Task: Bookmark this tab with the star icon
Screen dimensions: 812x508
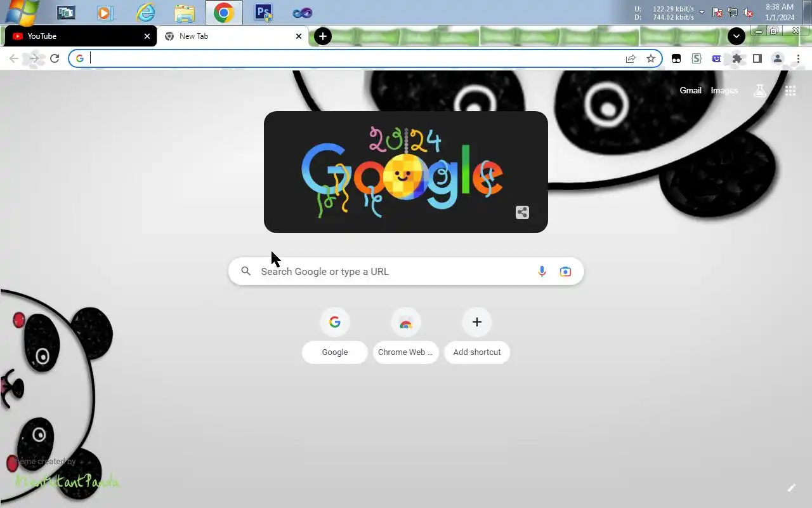Action: point(651,58)
